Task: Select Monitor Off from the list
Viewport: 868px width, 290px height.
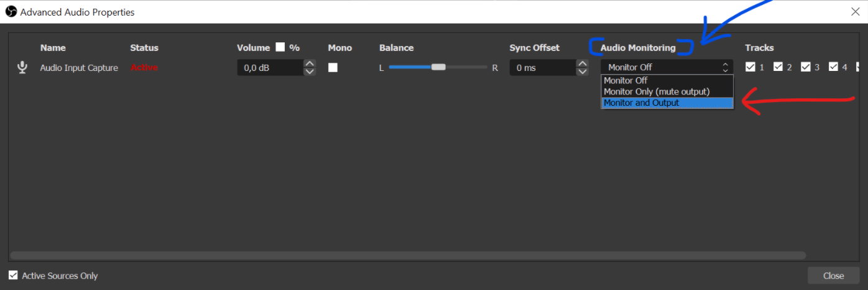Action: pos(626,81)
